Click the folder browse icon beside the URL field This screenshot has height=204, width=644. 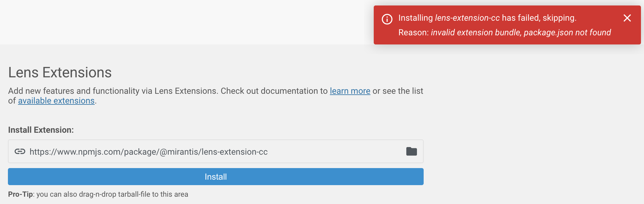(x=411, y=151)
